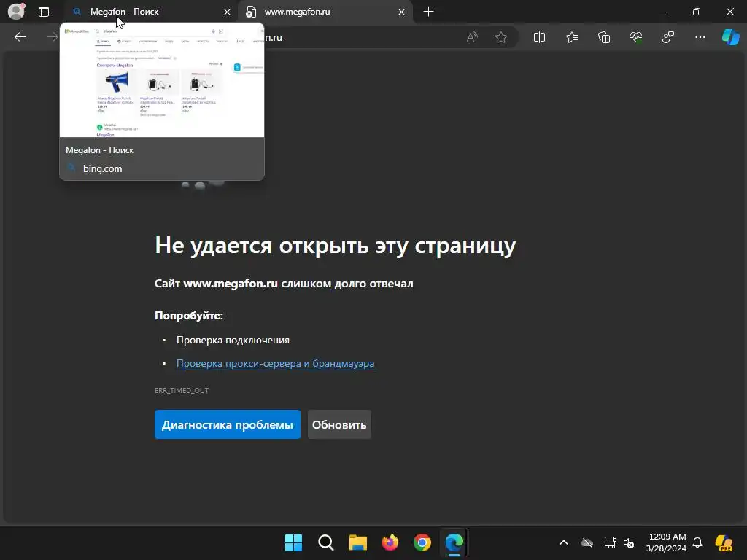Screen dimensions: 747x560
Task: Click the Обновить button
Action: [x=339, y=424]
